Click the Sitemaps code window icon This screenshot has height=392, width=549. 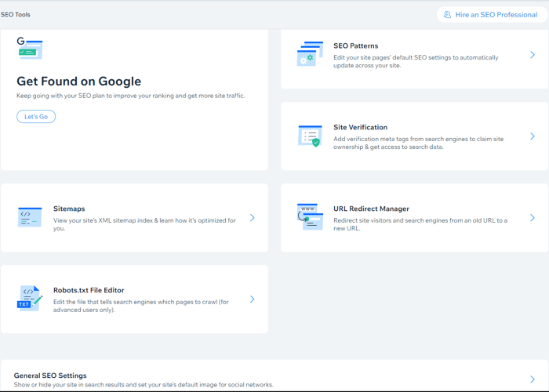click(x=30, y=217)
